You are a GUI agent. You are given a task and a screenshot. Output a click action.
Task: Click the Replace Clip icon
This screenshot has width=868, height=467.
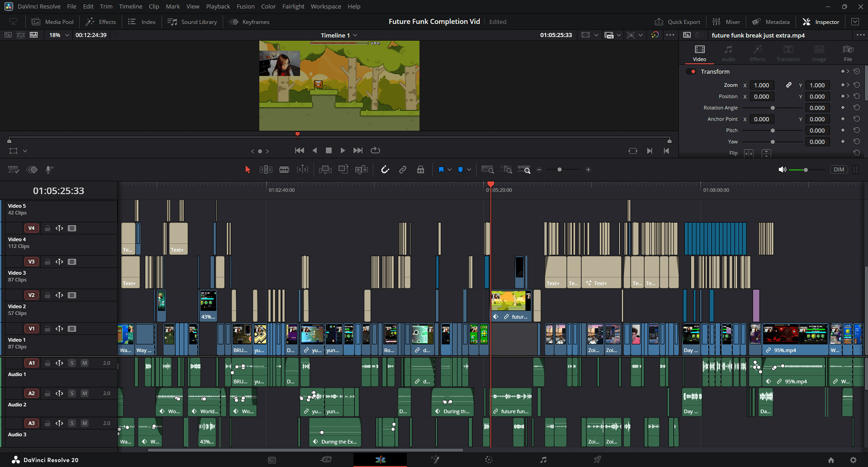click(x=361, y=169)
